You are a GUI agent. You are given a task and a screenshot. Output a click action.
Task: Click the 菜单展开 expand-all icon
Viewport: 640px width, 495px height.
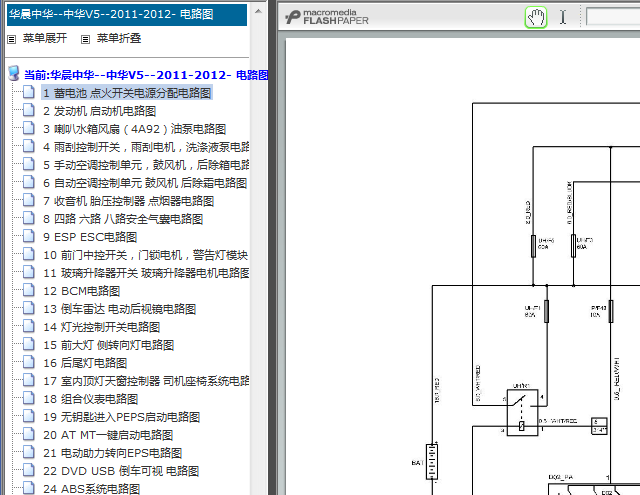(12, 39)
